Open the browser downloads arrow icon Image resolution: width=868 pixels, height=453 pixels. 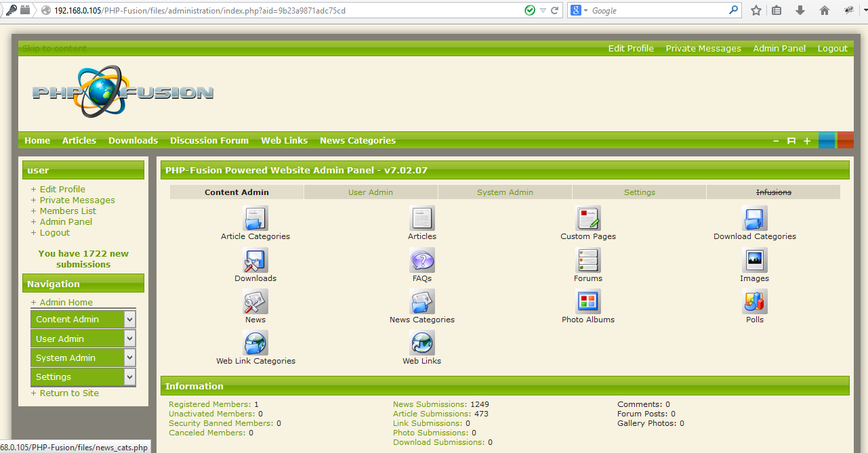coord(800,10)
